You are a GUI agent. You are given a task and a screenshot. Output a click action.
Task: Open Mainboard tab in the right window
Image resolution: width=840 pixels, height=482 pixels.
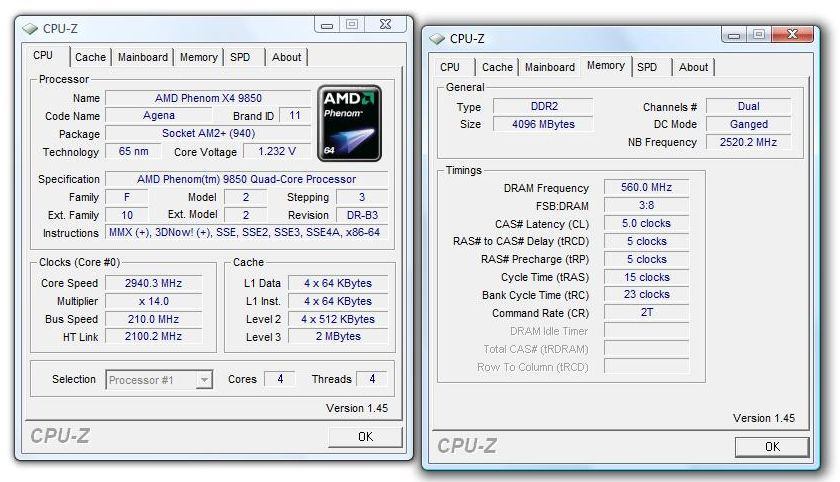click(550, 67)
